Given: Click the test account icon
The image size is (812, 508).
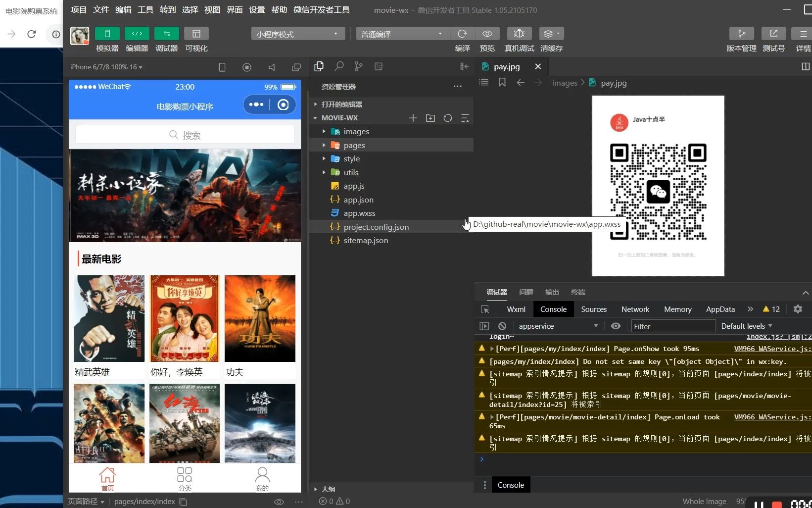Looking at the screenshot, I should tap(773, 33).
